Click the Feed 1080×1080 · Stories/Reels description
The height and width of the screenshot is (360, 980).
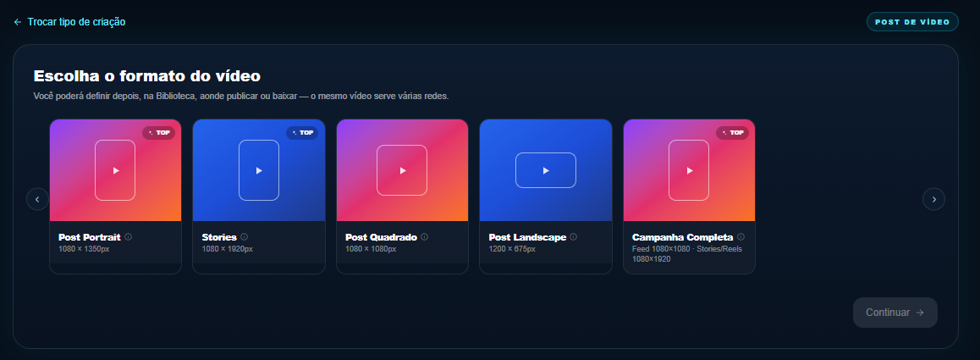pyautogui.click(x=687, y=253)
